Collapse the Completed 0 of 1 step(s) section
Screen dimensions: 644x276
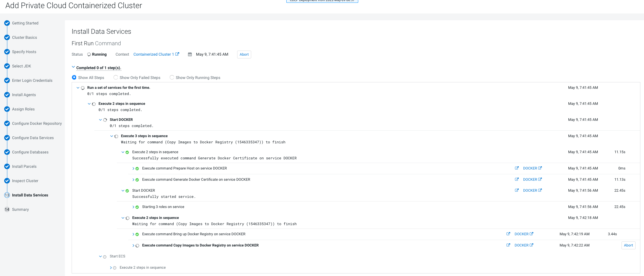pyautogui.click(x=73, y=67)
